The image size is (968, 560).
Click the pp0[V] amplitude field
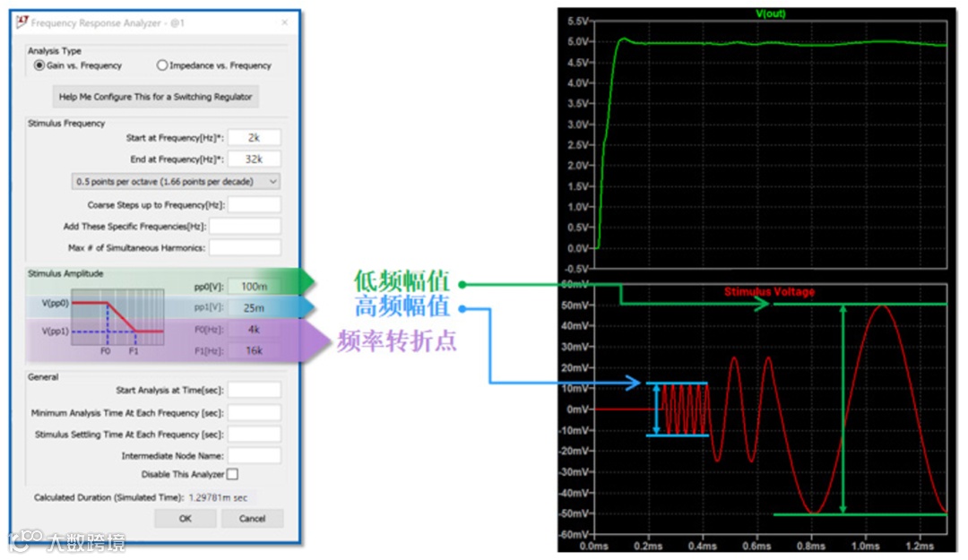pos(255,287)
